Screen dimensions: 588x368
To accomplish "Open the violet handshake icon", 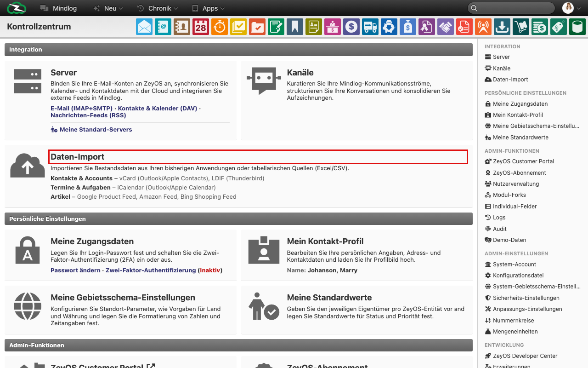I will pos(446,27).
